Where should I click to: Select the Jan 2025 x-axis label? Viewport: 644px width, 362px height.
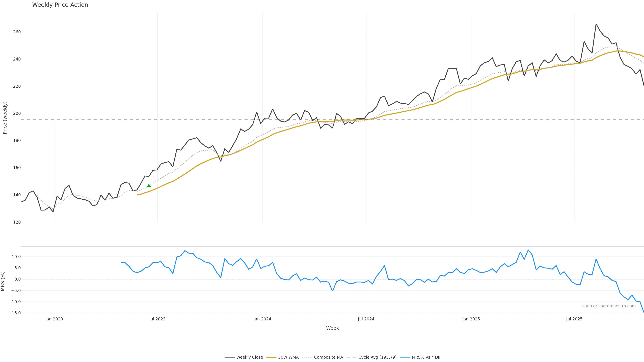471,319
